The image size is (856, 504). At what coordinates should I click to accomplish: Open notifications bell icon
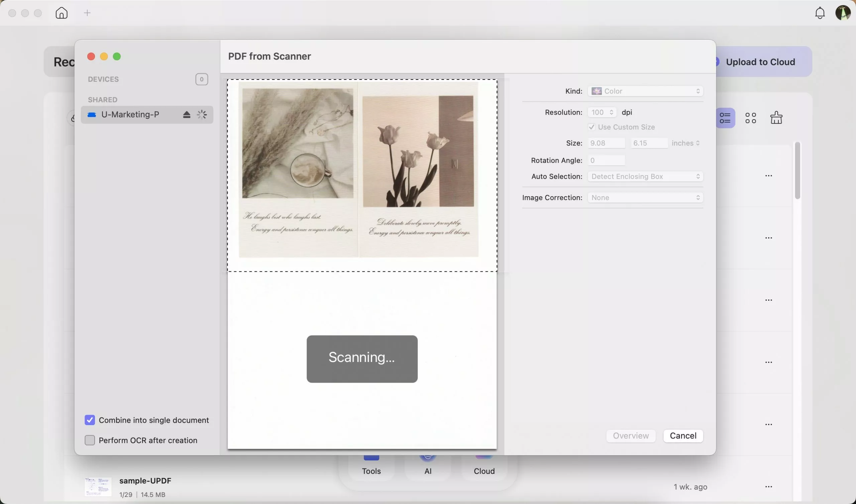coord(820,13)
